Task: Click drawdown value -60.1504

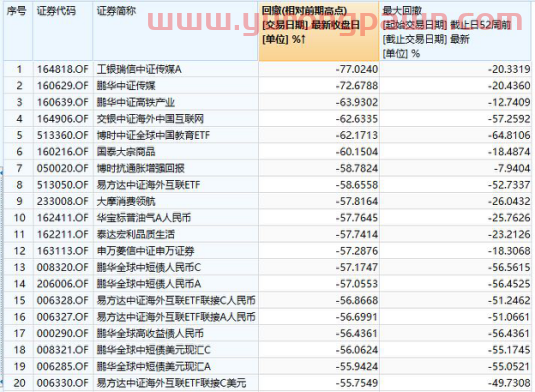Action: point(357,151)
